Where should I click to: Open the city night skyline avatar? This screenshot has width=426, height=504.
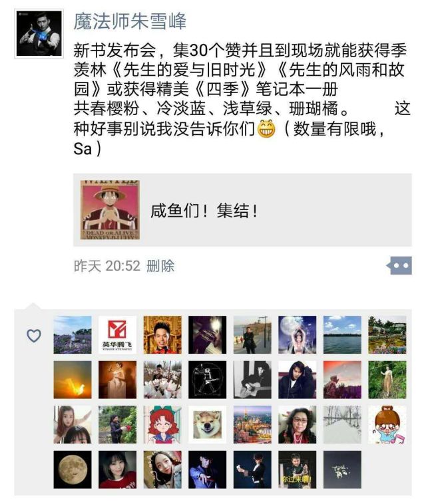(x=252, y=425)
